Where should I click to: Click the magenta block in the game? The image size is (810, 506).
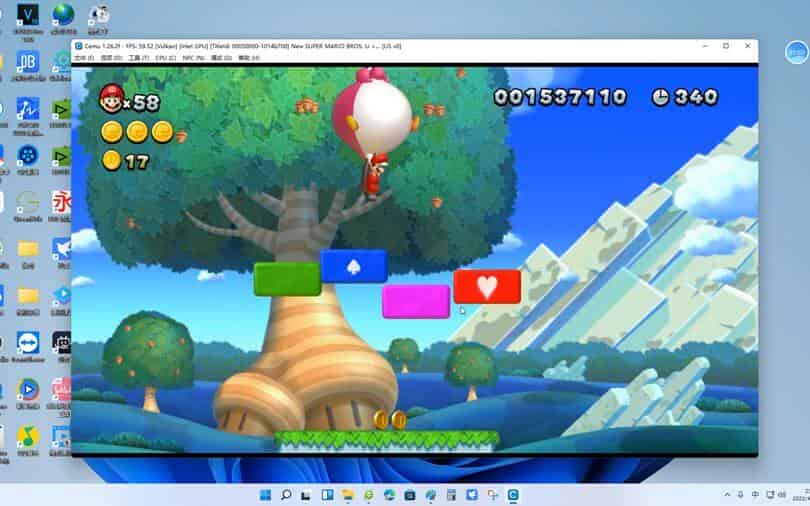tap(416, 302)
